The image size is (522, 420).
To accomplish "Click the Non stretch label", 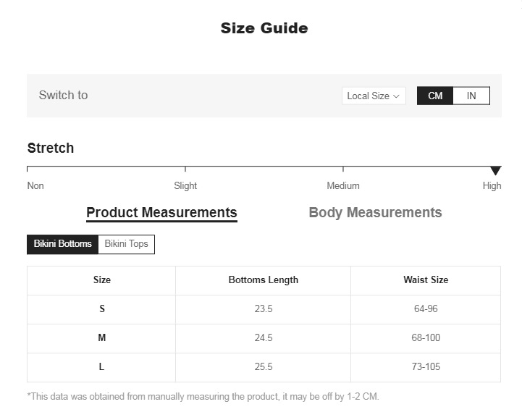I will coord(35,186).
